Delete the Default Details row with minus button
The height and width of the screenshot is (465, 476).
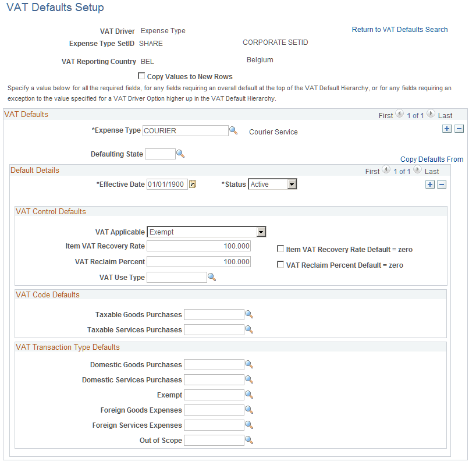[441, 184]
